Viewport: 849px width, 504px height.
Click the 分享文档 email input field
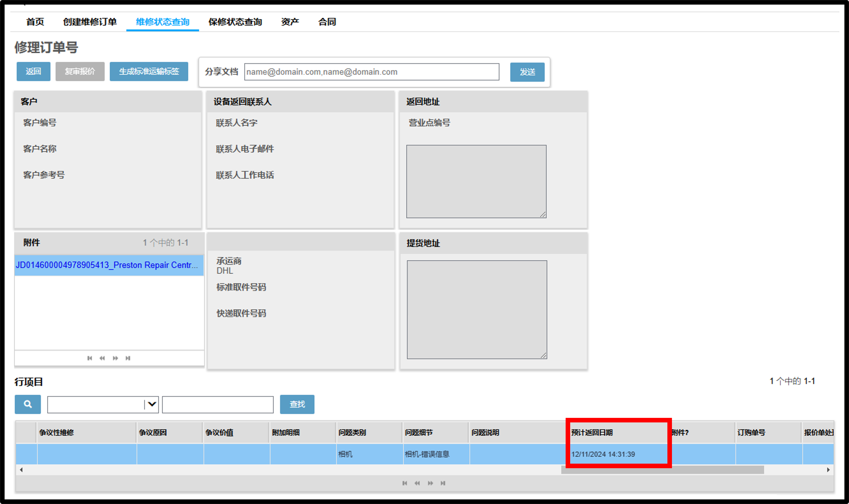point(371,72)
